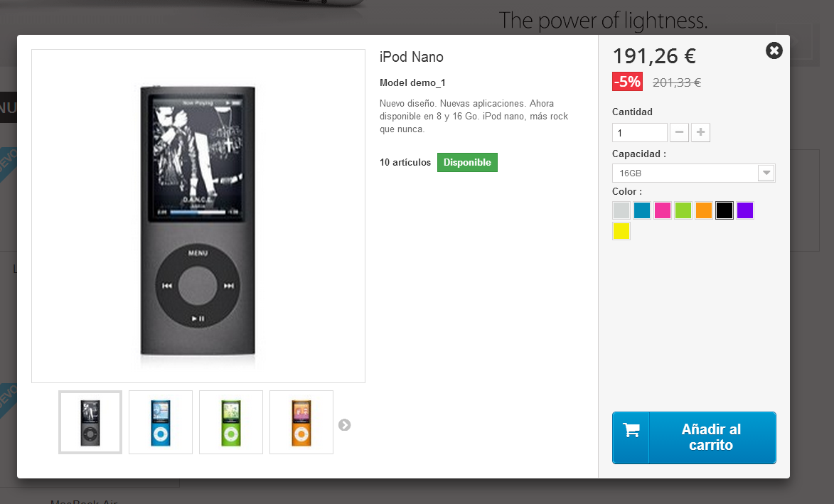Click the iPod Nano product title

pos(412,57)
